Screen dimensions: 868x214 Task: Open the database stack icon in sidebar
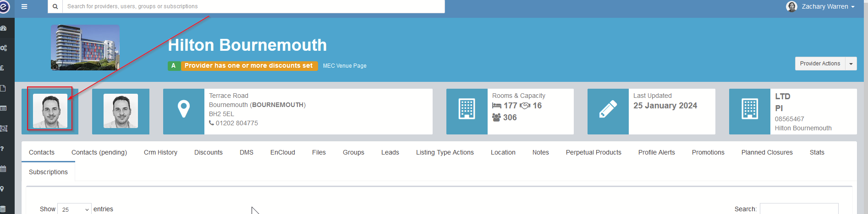point(3,209)
